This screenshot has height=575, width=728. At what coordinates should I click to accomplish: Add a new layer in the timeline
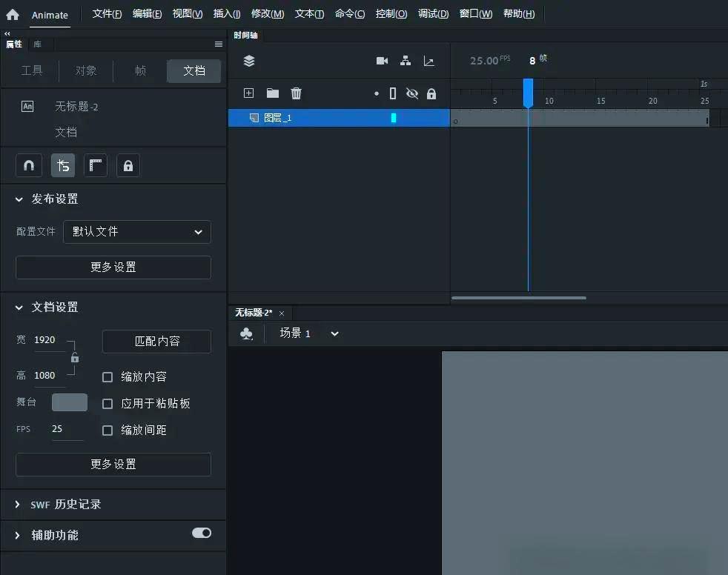(248, 93)
